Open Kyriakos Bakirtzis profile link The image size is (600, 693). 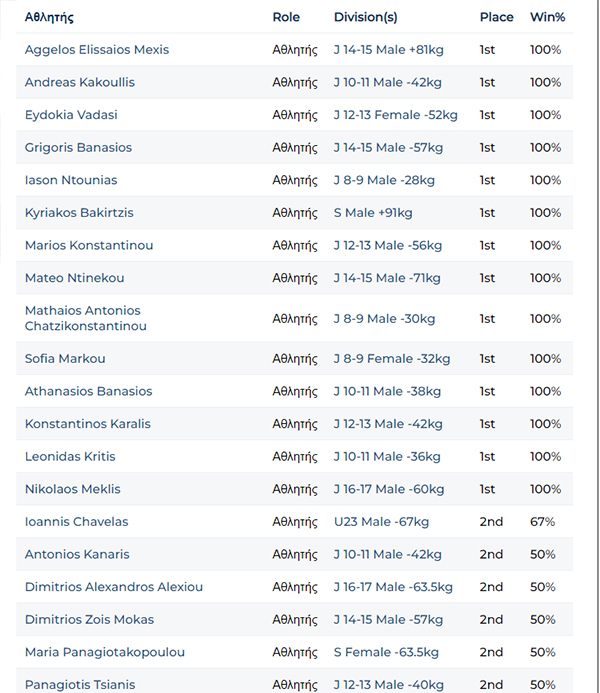(79, 213)
